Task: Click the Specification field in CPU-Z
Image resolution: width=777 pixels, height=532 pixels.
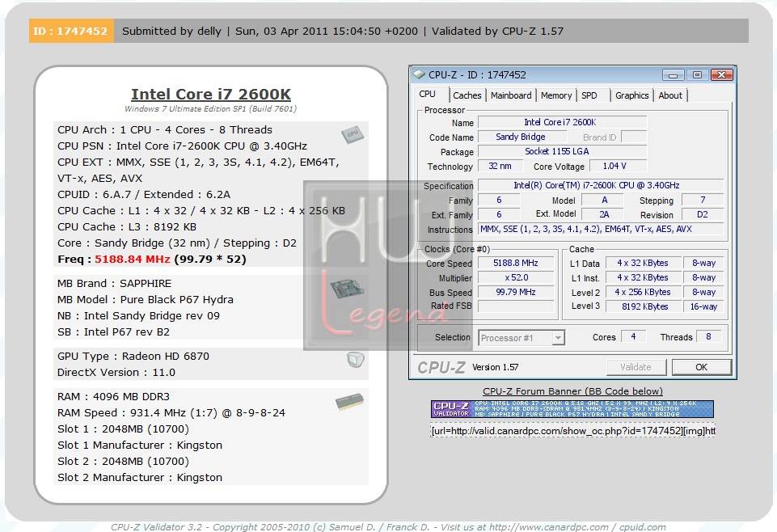Action: coord(600,185)
